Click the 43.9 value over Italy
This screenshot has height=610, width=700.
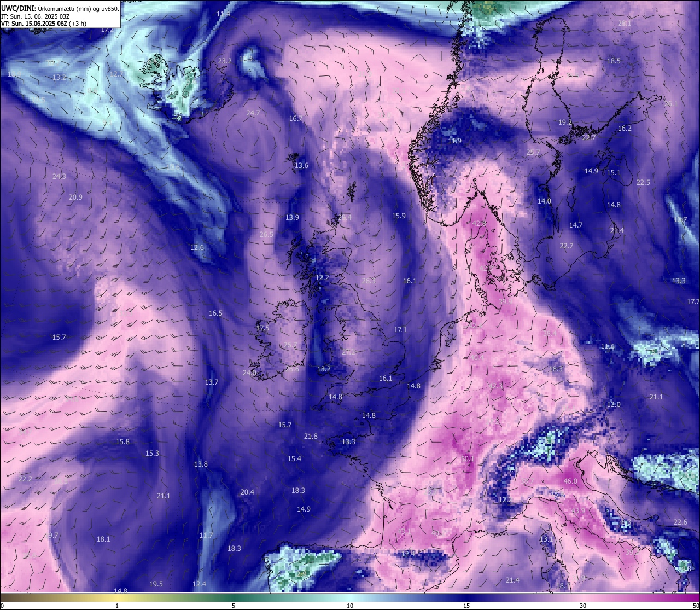(578, 510)
